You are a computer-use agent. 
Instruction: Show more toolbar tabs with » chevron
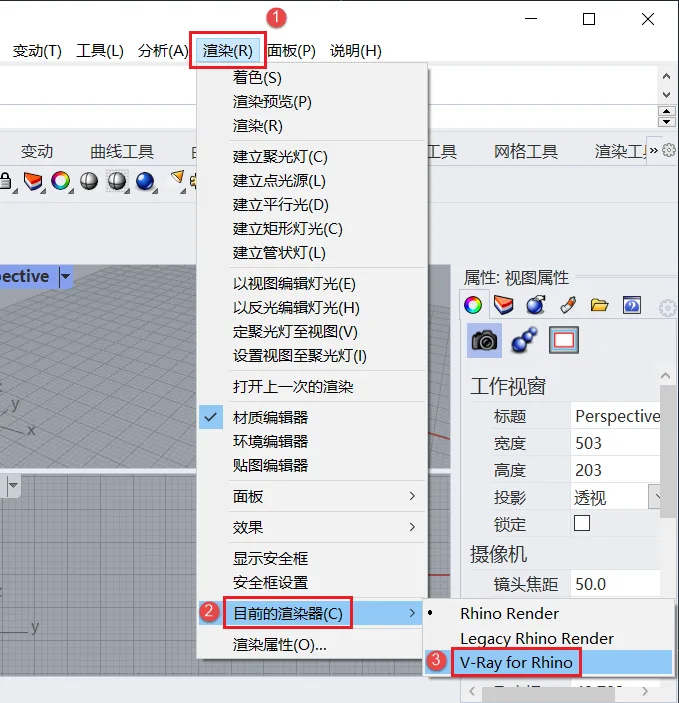[654, 150]
